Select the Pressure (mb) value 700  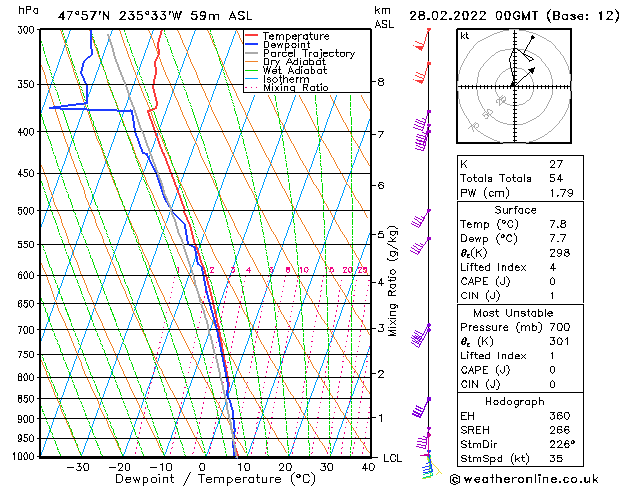(x=560, y=327)
